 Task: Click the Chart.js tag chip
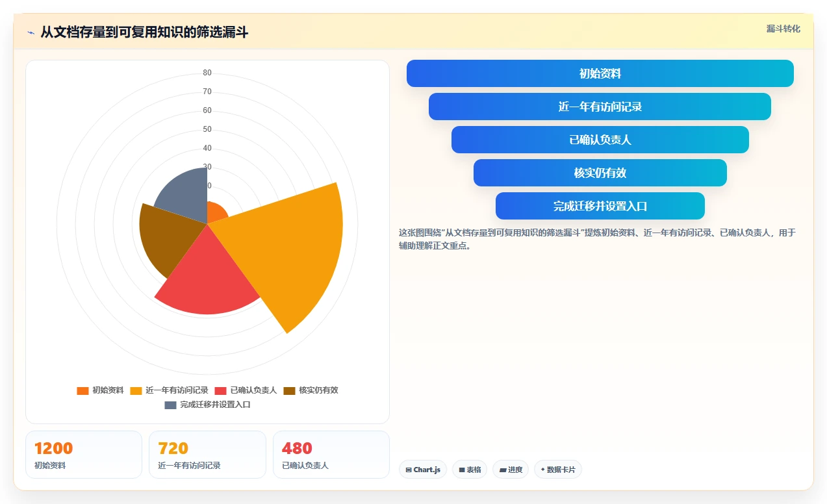(423, 470)
